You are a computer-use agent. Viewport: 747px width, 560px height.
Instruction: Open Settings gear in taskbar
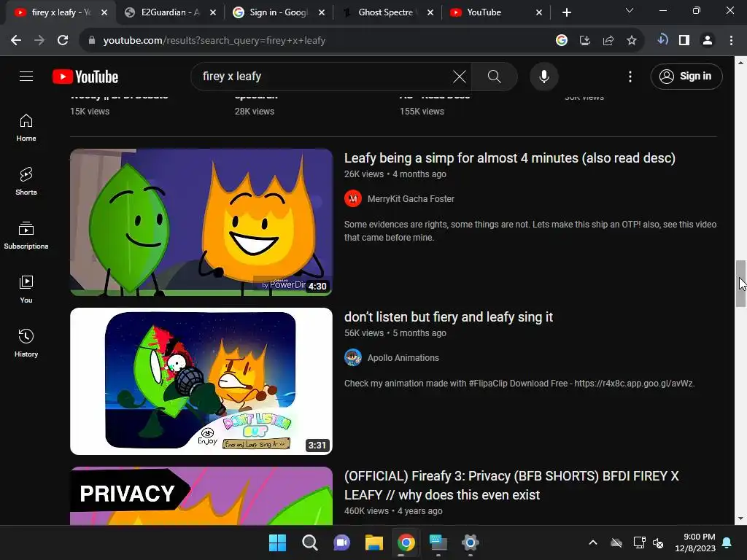[471, 542]
